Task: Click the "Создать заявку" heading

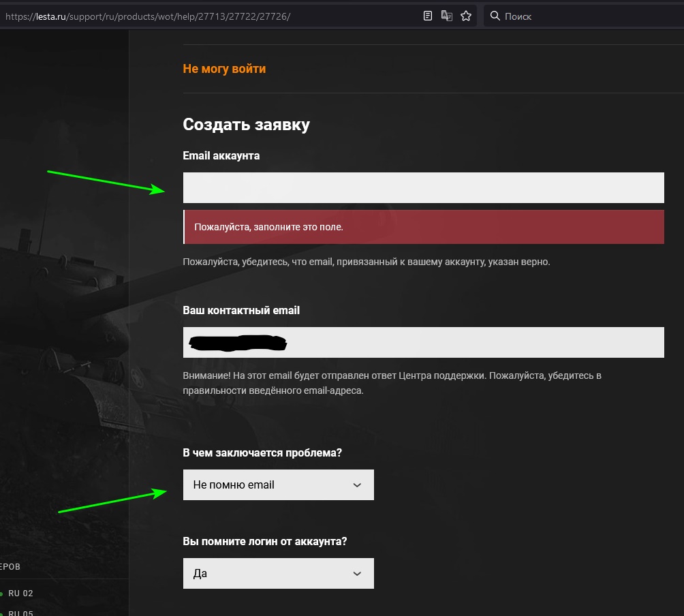Action: [246, 125]
